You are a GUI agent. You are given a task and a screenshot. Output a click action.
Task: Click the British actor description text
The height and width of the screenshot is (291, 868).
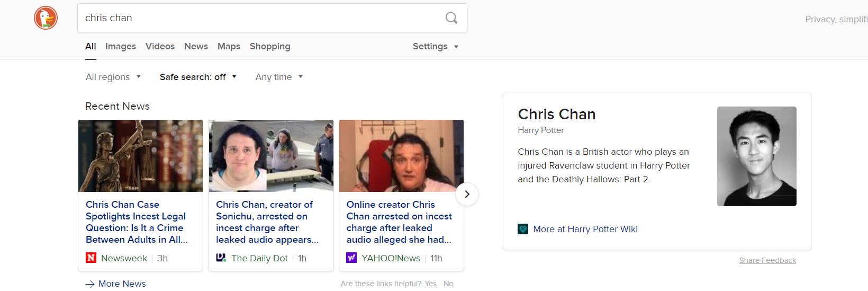tap(604, 165)
